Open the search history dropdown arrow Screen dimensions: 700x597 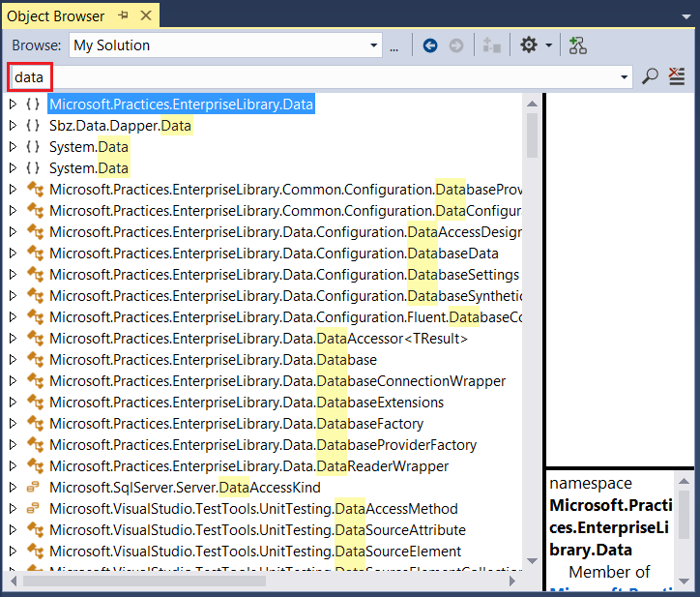tap(625, 76)
